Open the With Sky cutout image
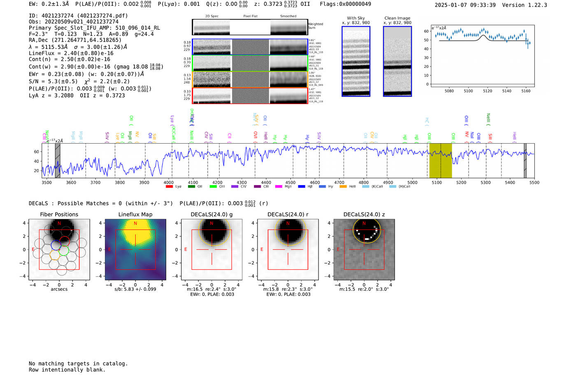This screenshot has width=576, height=392. 356,61
